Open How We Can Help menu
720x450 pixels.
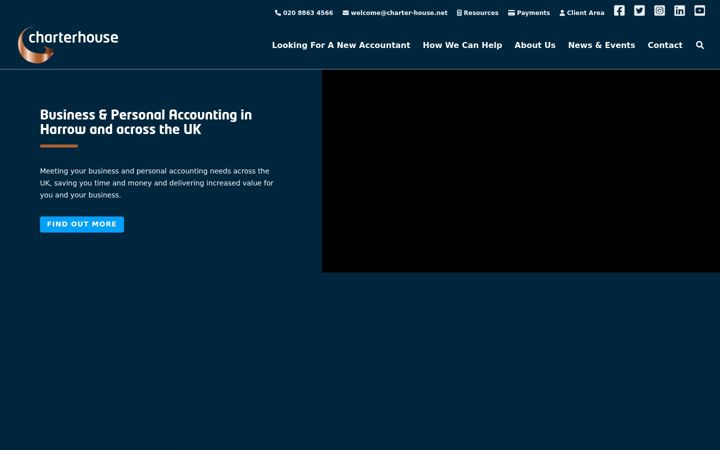coord(462,45)
